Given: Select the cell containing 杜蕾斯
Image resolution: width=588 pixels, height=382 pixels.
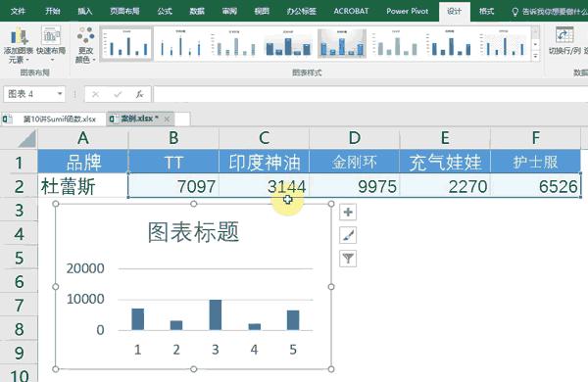Looking at the screenshot, I should tap(83, 186).
